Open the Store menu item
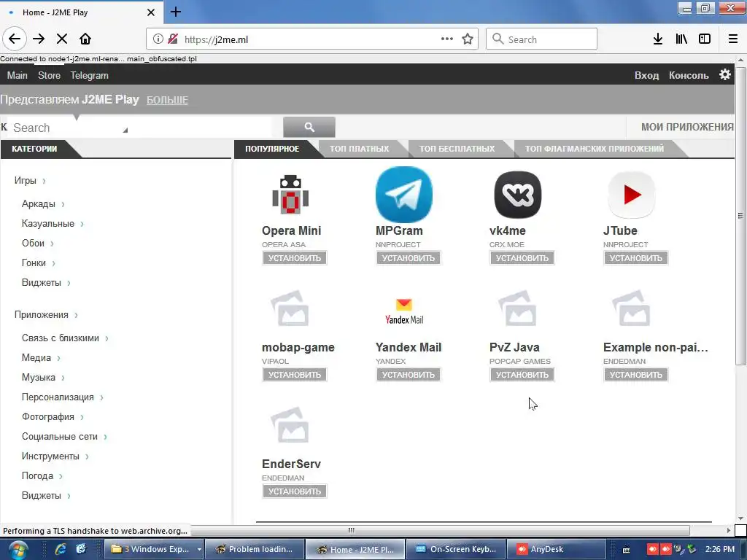 (49, 75)
